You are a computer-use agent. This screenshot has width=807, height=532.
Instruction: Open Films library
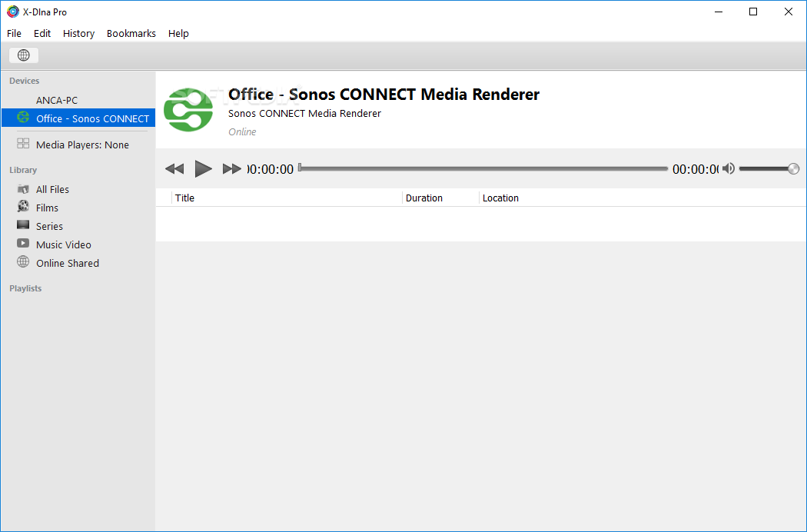[47, 208]
